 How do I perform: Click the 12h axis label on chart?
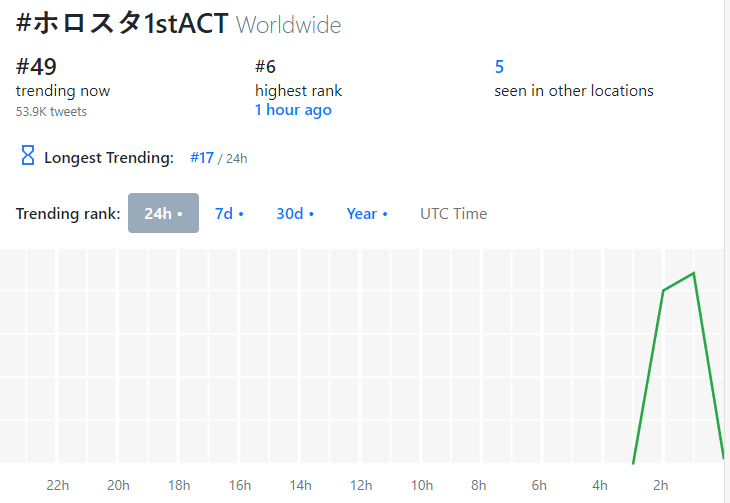point(361,485)
